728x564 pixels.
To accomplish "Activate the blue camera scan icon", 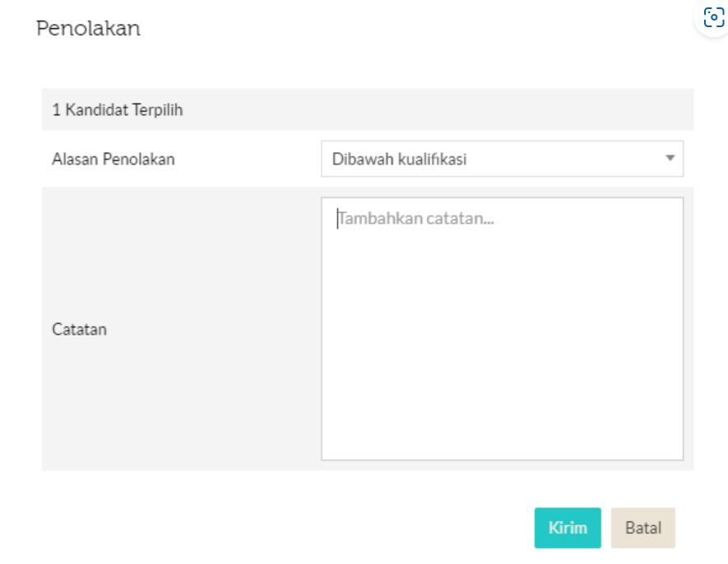I will [714, 17].
